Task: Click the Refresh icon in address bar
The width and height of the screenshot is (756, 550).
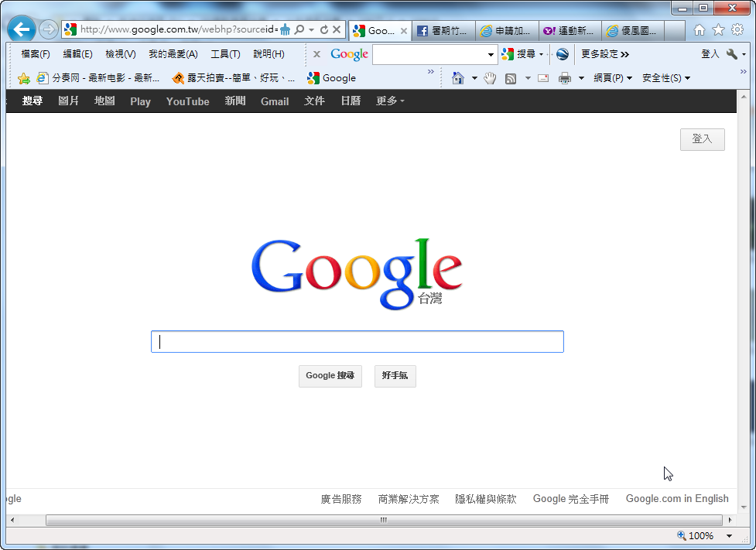Action: pyautogui.click(x=324, y=30)
